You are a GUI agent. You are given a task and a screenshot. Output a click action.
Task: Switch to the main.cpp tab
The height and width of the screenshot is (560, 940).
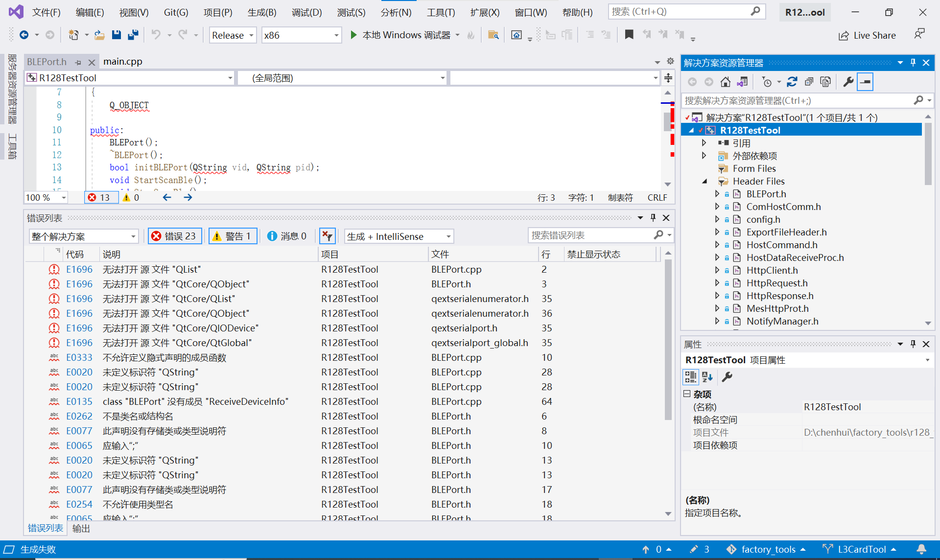pos(122,62)
